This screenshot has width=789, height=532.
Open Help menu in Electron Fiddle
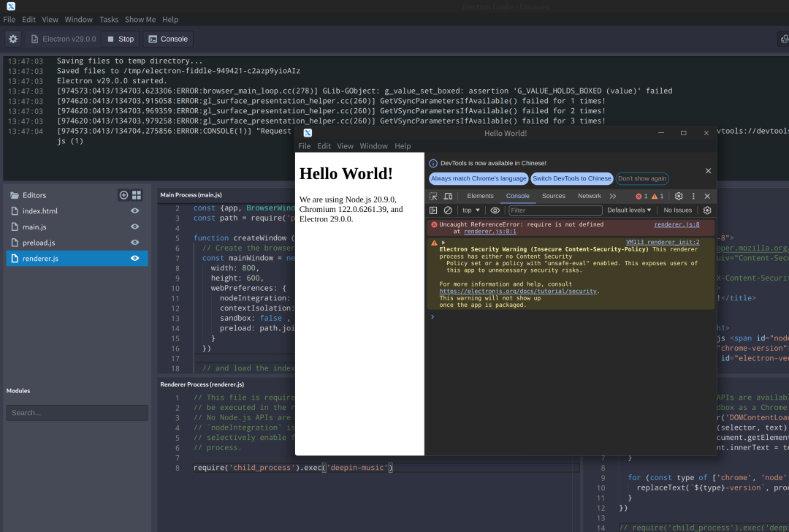(170, 19)
